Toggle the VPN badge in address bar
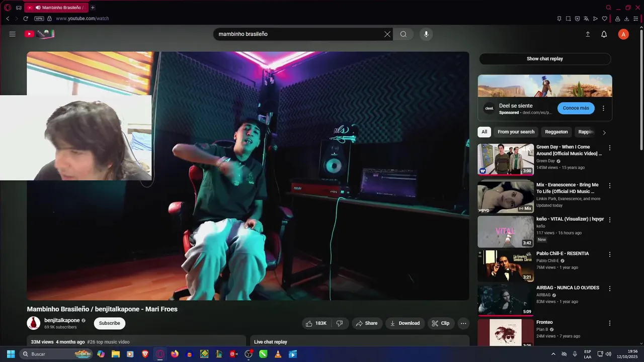Screen dimensions: 644x362 pyautogui.click(x=39, y=19)
